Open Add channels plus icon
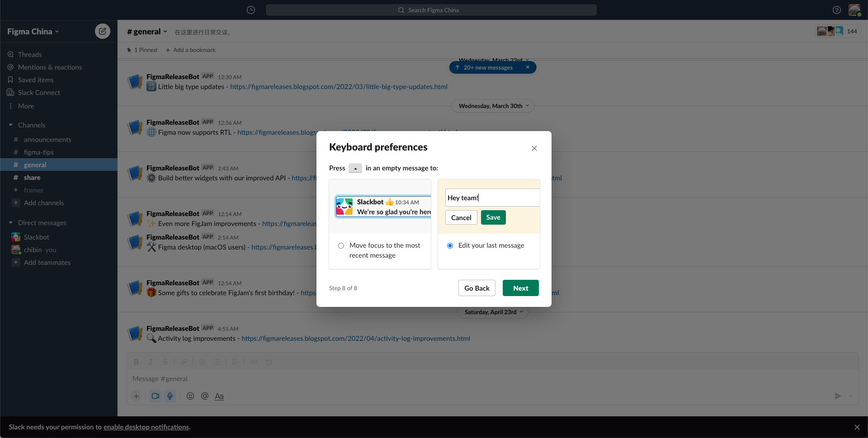The image size is (868, 438). click(x=16, y=203)
